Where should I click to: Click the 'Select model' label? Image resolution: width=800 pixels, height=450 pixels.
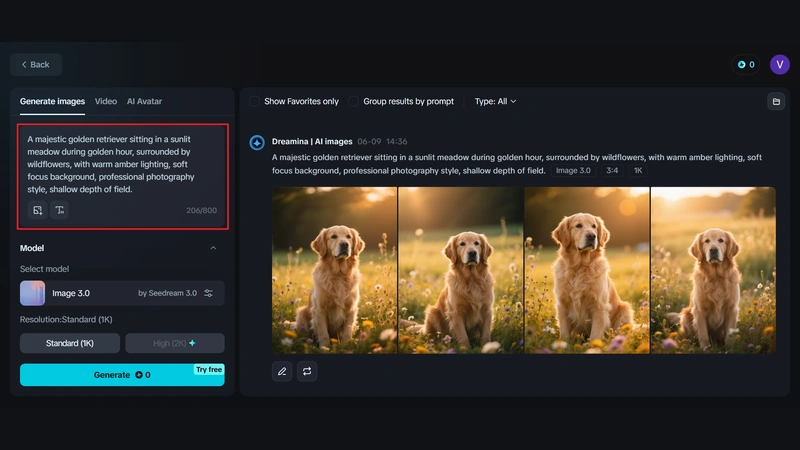(x=44, y=269)
